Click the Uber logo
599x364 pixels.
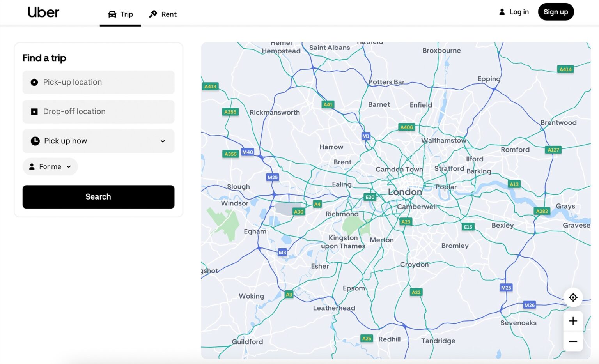[x=43, y=12]
